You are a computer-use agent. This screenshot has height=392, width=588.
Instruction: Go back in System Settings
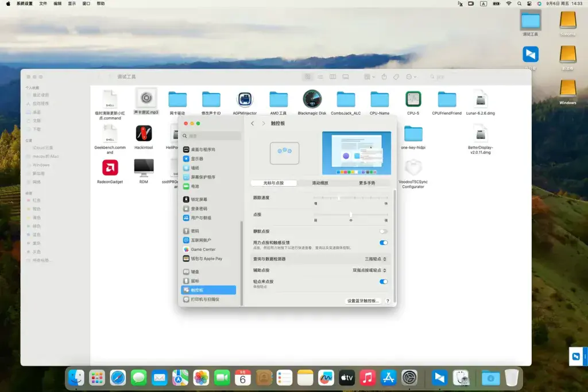pos(253,123)
